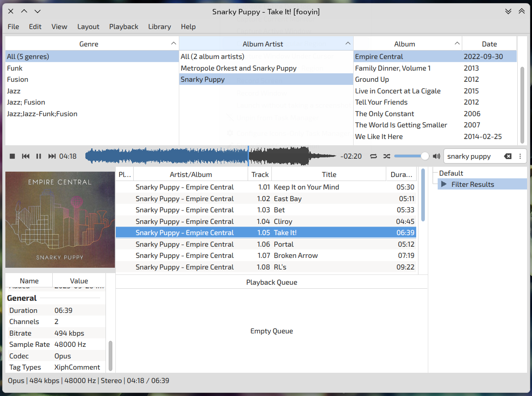Screen dimensions: 532x396
Task: Sort by the Genre column header
Action: [92, 44]
